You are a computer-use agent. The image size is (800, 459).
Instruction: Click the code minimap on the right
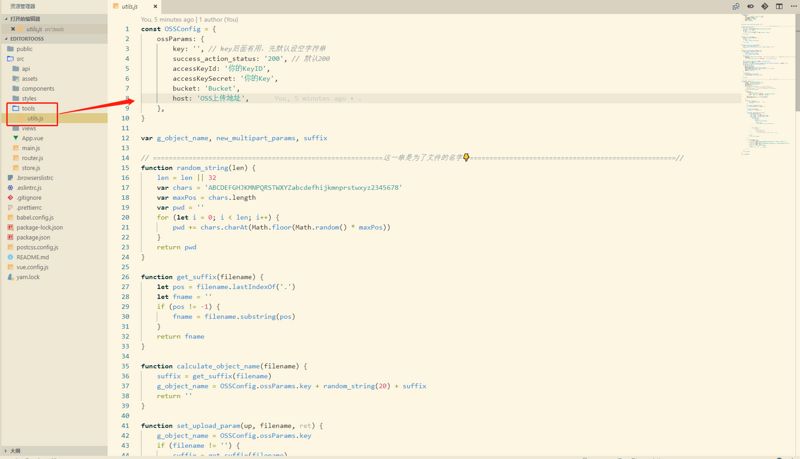coord(768,84)
